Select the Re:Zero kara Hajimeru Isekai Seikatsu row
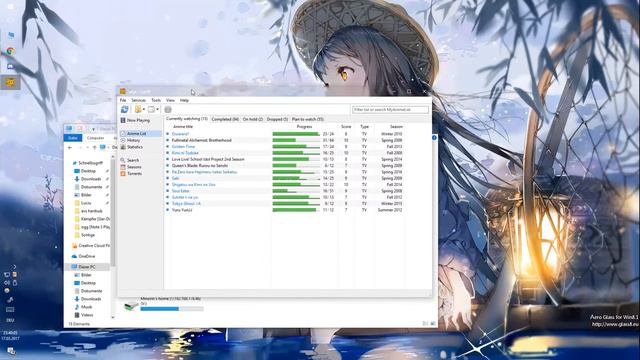The width and height of the screenshot is (640, 360). tap(285, 172)
